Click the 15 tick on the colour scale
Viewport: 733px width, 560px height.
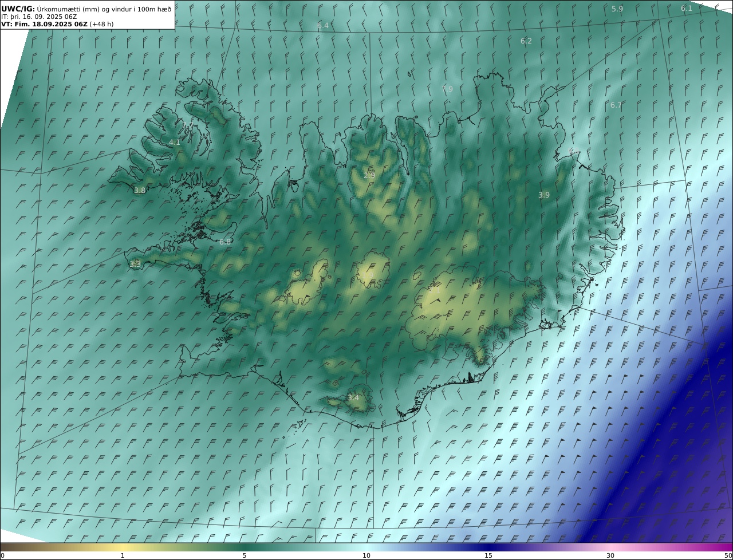pos(488,555)
